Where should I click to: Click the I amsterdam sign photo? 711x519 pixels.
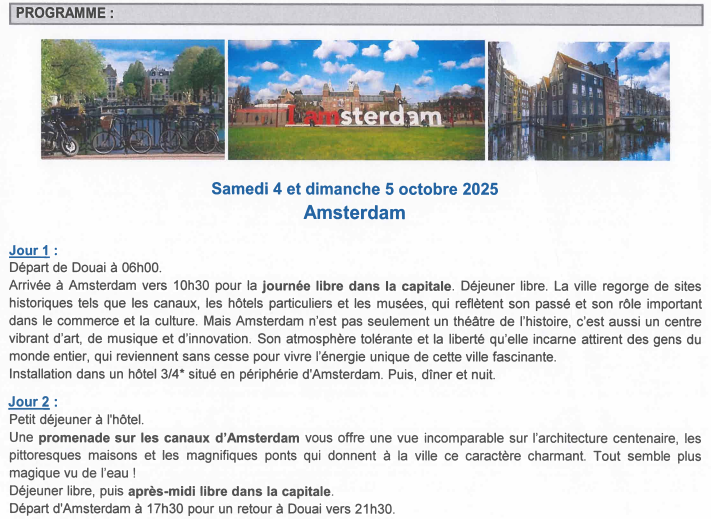point(356,100)
